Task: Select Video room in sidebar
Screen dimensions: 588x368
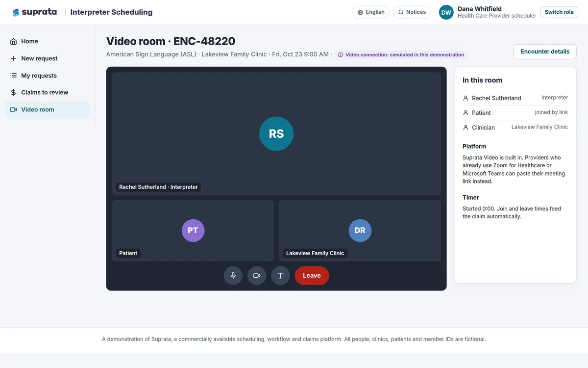Action: (x=48, y=109)
